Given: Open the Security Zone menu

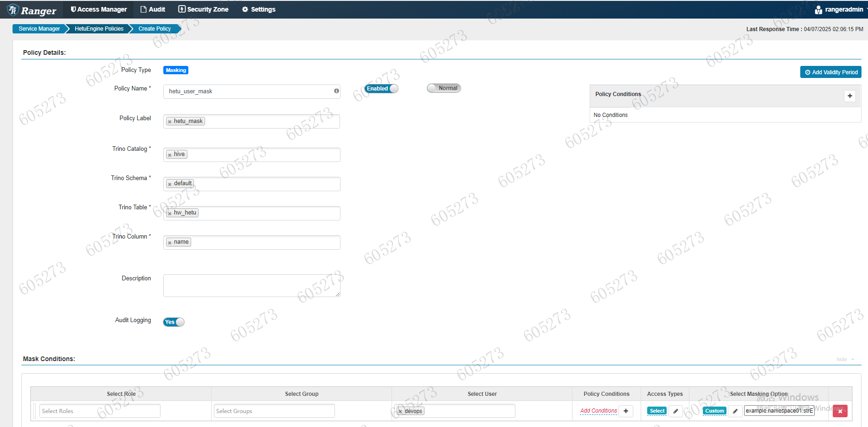Looking at the screenshot, I should pyautogui.click(x=204, y=9).
